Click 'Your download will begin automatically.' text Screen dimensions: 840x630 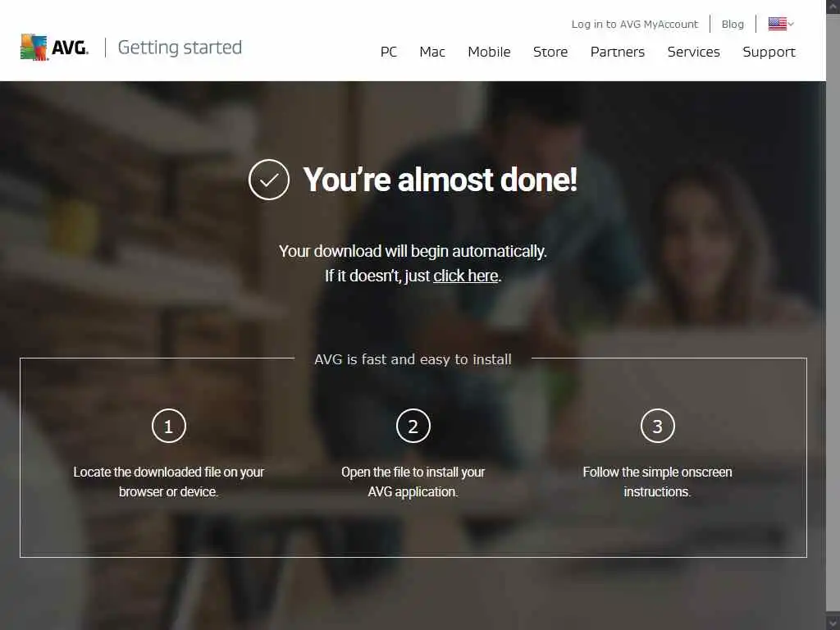[413, 251]
